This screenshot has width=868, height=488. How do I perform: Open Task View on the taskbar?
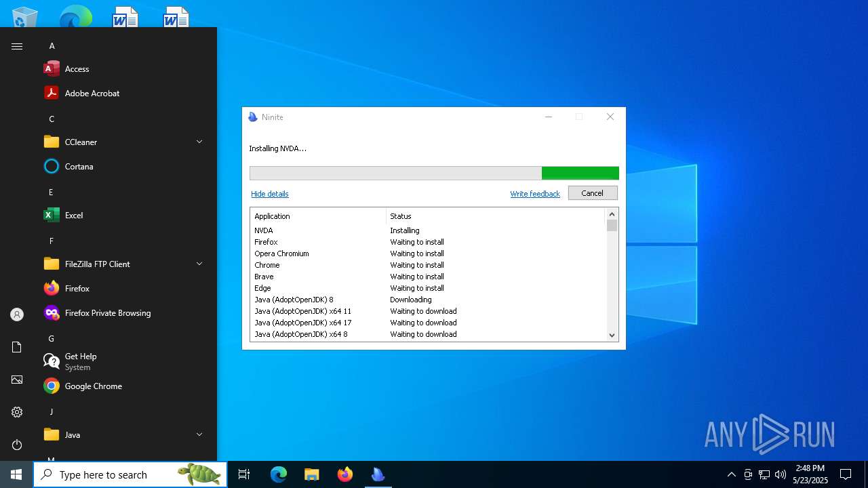tap(244, 474)
